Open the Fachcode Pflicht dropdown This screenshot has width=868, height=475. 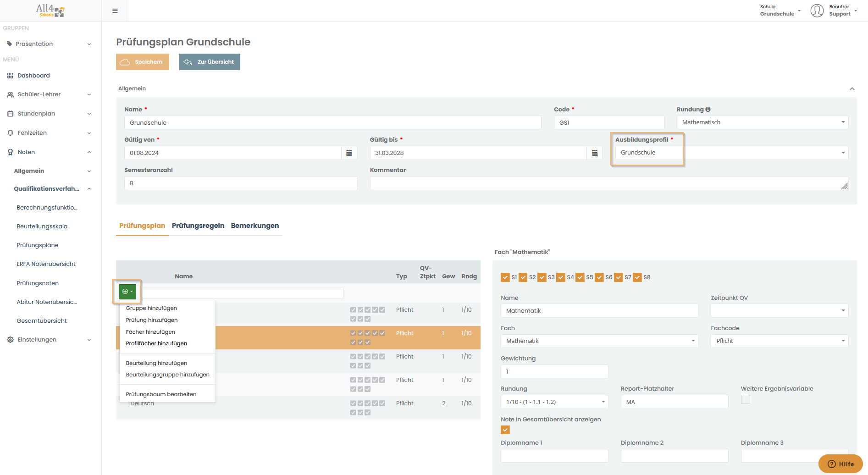(780, 341)
